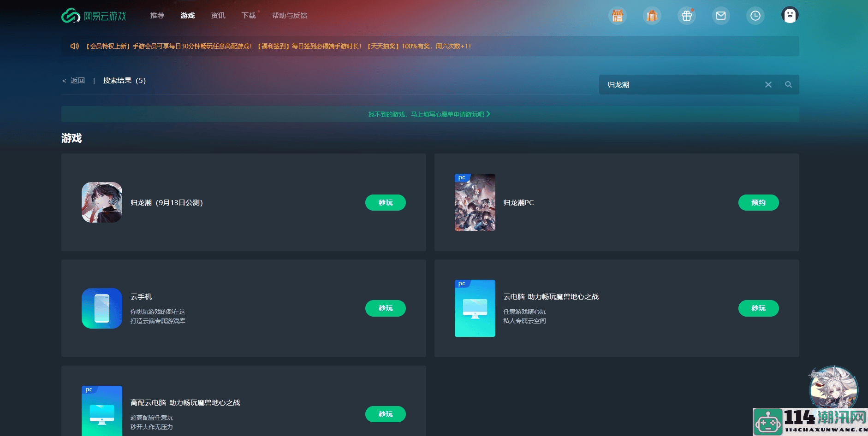Click 秒玩 for 云手机
The image size is (868, 436).
coord(386,308)
